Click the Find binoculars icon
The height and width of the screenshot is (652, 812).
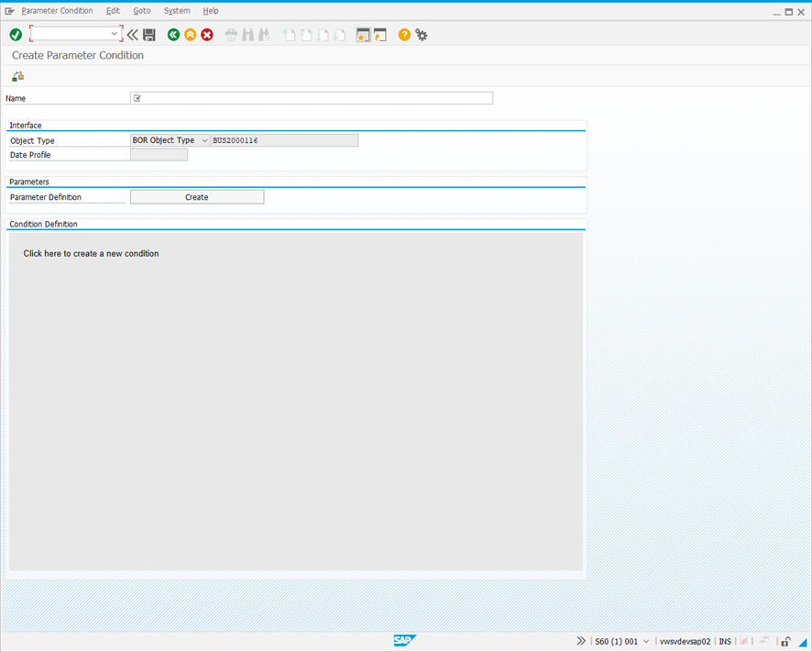(x=248, y=35)
